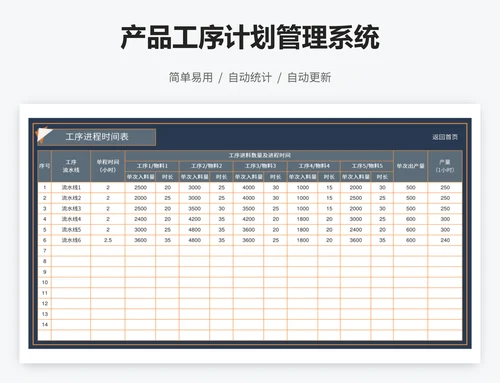Select the 工序5/物料5 header cell

pyautogui.click(x=367, y=166)
